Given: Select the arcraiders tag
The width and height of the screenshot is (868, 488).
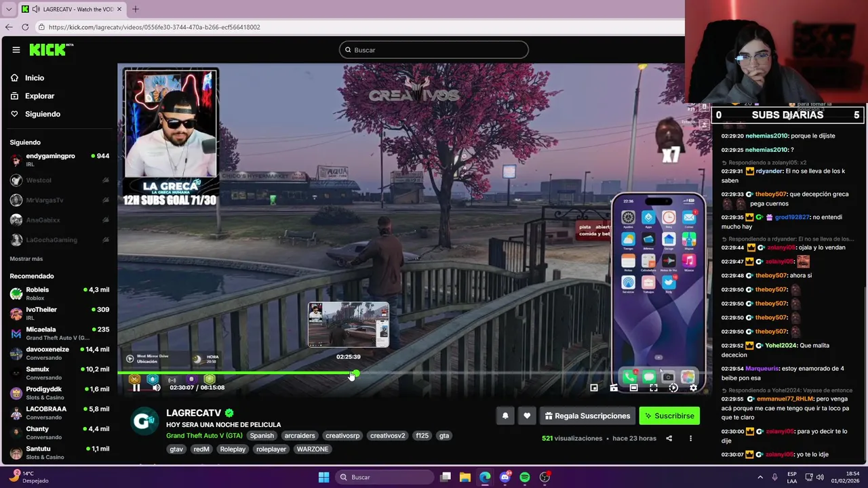Looking at the screenshot, I should click(x=300, y=436).
